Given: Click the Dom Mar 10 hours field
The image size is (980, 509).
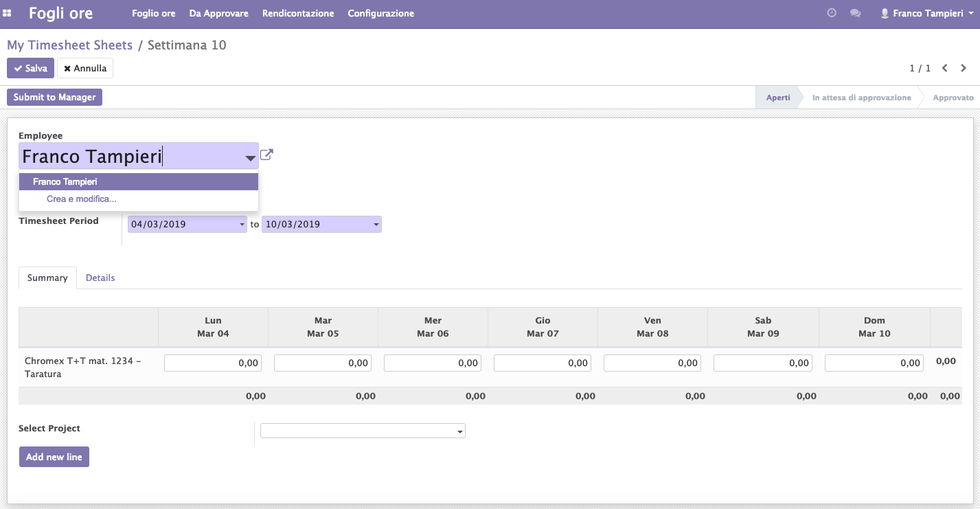Looking at the screenshot, I should coord(874,363).
